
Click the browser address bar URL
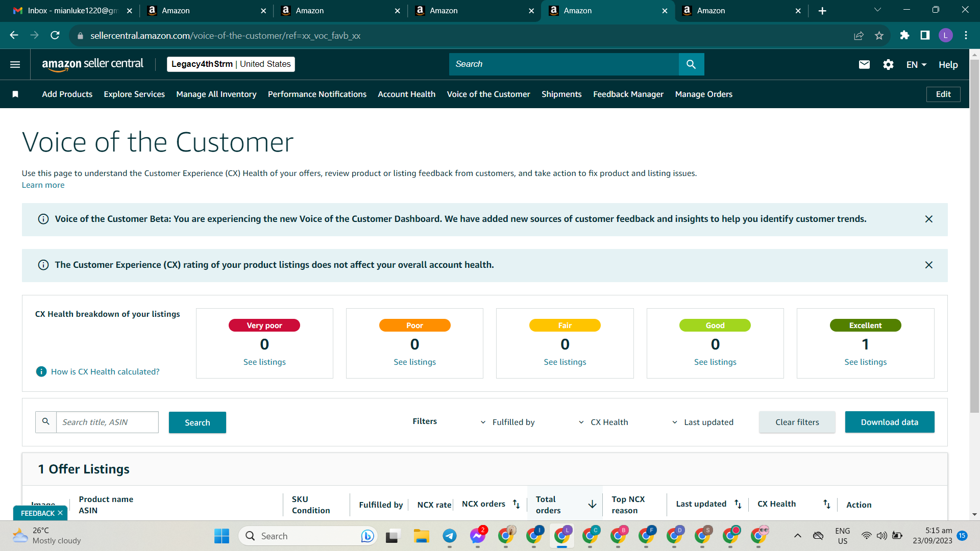click(x=226, y=35)
